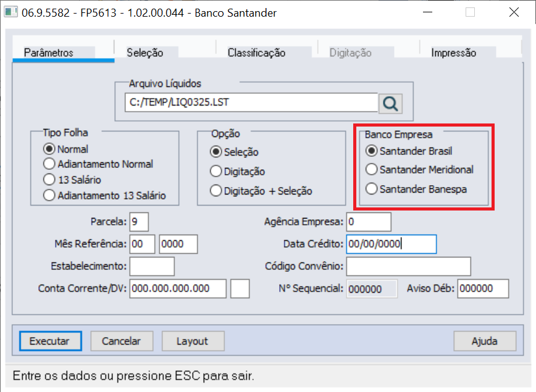The image size is (536, 392).
Task: Click the Aviso Déb field
Action: 483,288
